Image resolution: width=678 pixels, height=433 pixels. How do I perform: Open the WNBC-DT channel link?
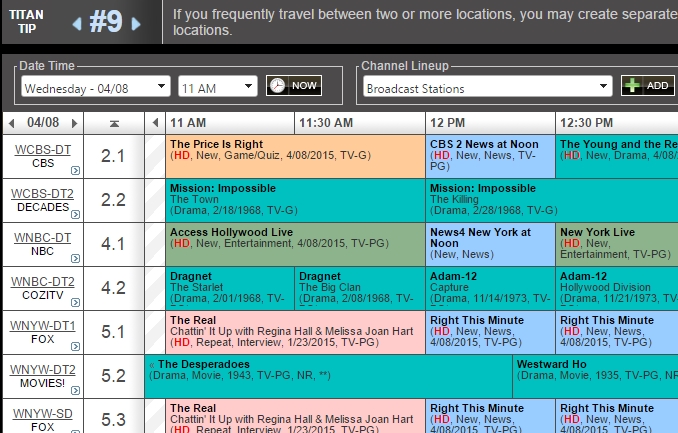[x=42, y=237]
